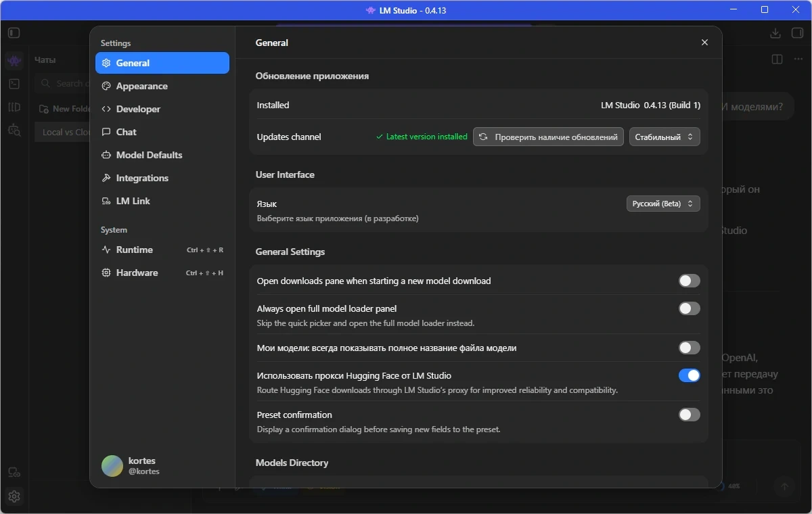Click the send arrow button in chat input
The height and width of the screenshot is (514, 812).
click(x=785, y=486)
